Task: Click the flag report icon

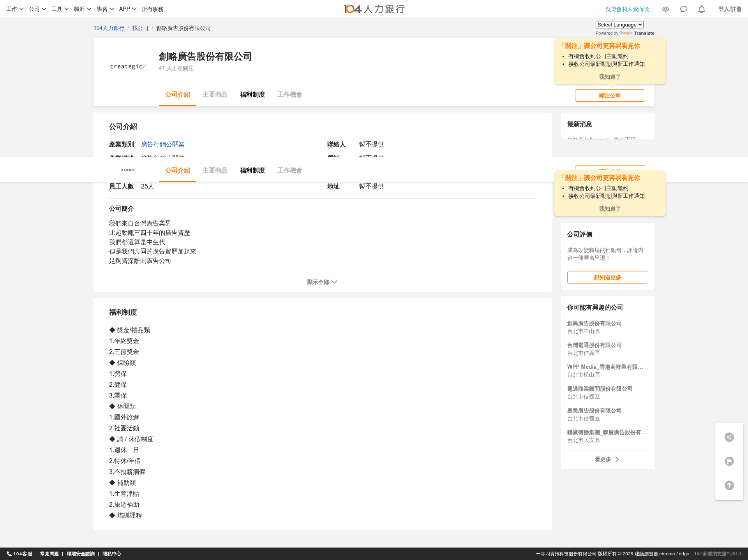Action: point(729,461)
